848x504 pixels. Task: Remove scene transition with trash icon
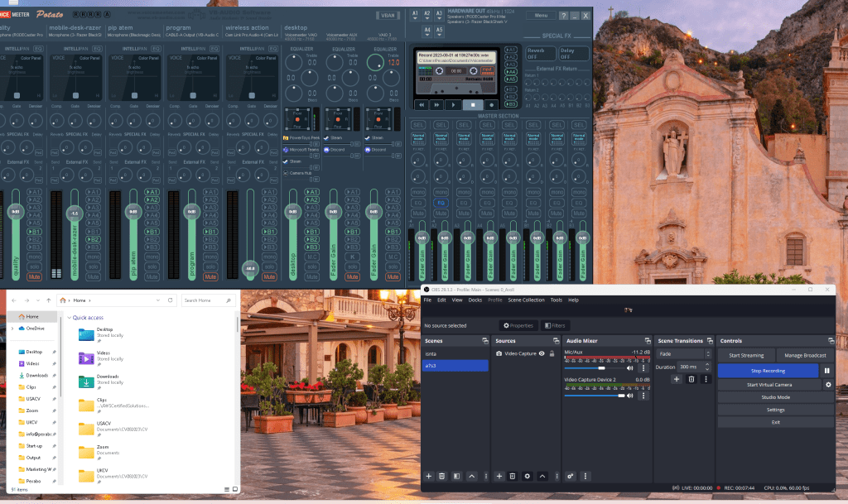tap(691, 379)
